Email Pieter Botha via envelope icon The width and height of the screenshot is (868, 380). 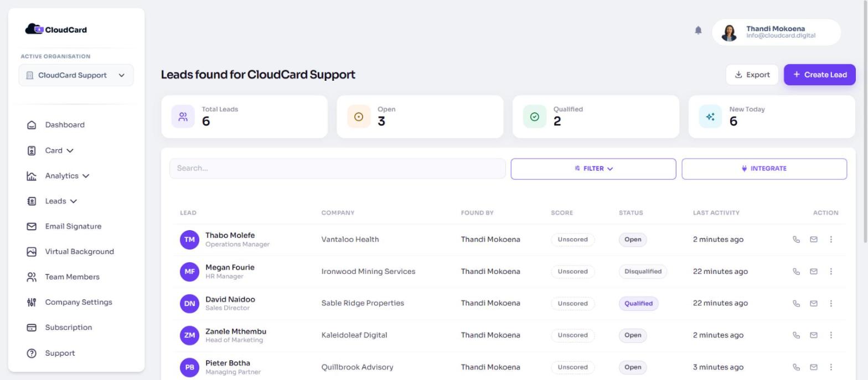pyautogui.click(x=814, y=367)
